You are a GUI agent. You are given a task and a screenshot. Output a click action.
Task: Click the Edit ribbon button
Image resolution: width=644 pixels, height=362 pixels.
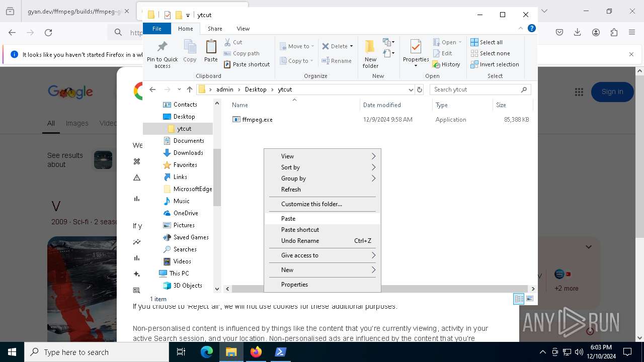tap(443, 53)
